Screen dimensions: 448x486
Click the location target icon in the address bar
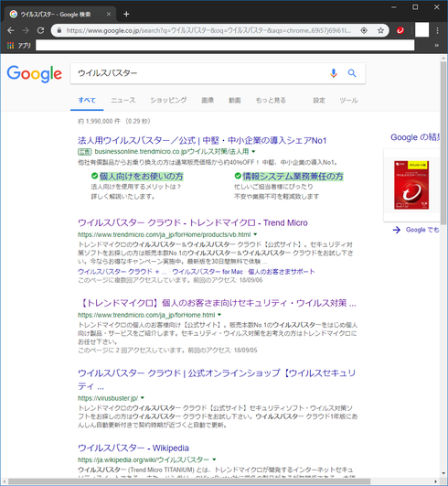tap(364, 30)
